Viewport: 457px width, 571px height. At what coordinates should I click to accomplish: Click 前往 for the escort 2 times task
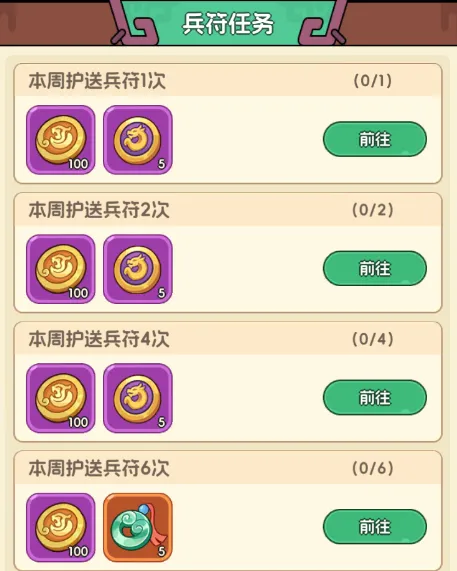click(375, 268)
